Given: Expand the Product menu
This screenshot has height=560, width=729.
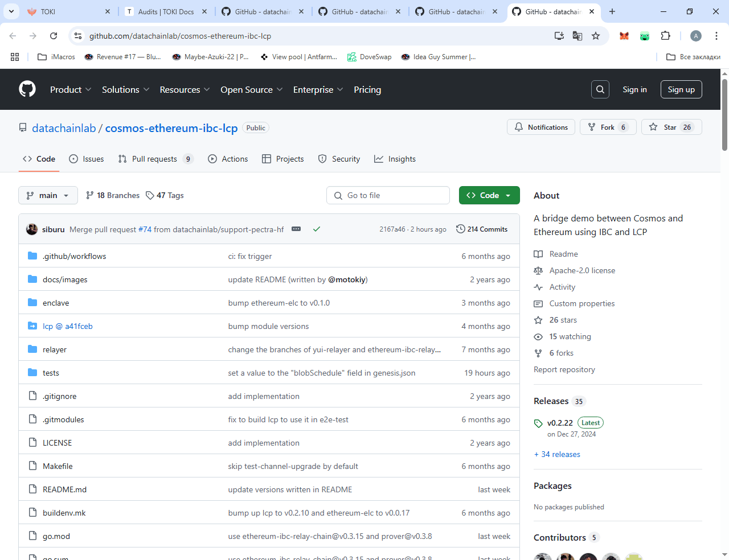Looking at the screenshot, I should (71, 89).
